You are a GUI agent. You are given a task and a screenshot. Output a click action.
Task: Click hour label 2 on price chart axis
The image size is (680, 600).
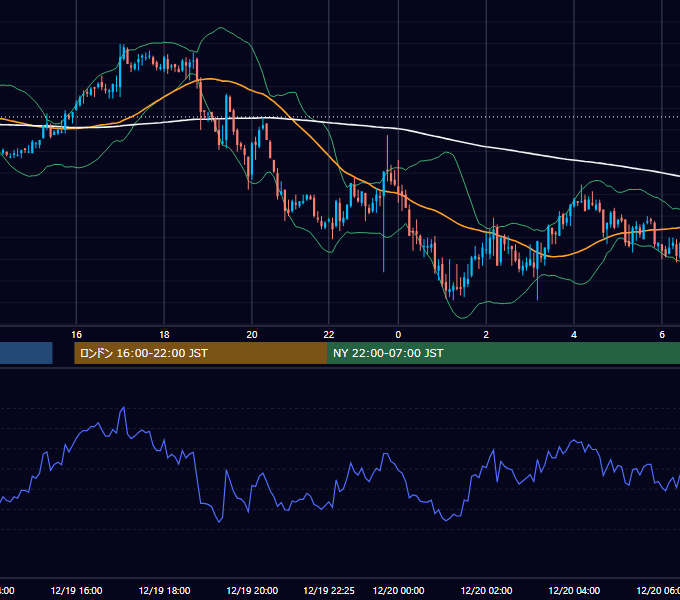point(486,335)
